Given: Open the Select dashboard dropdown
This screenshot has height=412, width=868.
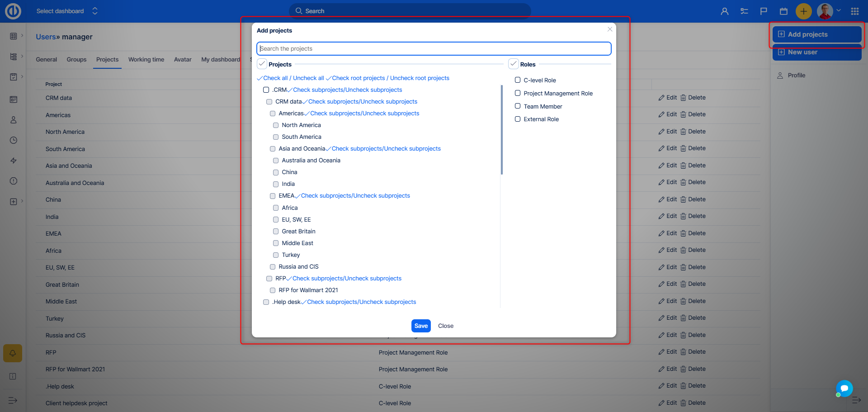Looking at the screenshot, I should tap(67, 11).
